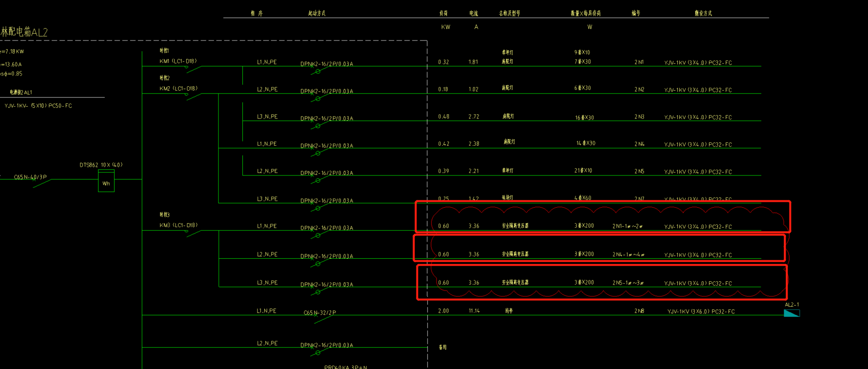Click the 2N1 circuit number

click(639, 62)
